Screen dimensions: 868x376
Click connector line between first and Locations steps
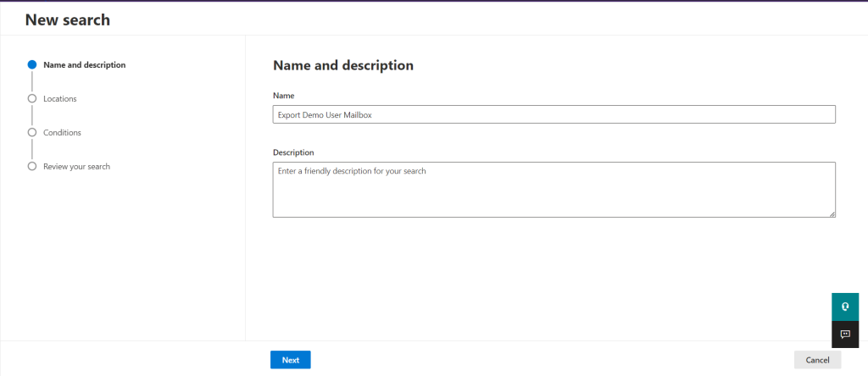pyautogui.click(x=32, y=81)
